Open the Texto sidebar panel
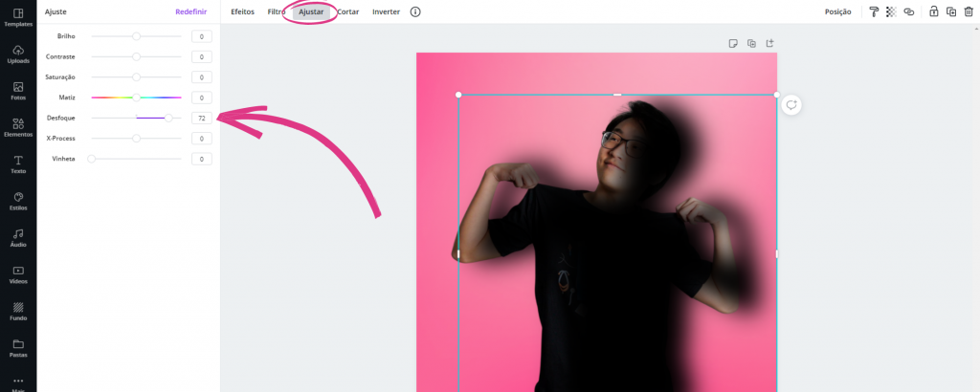 (x=18, y=164)
